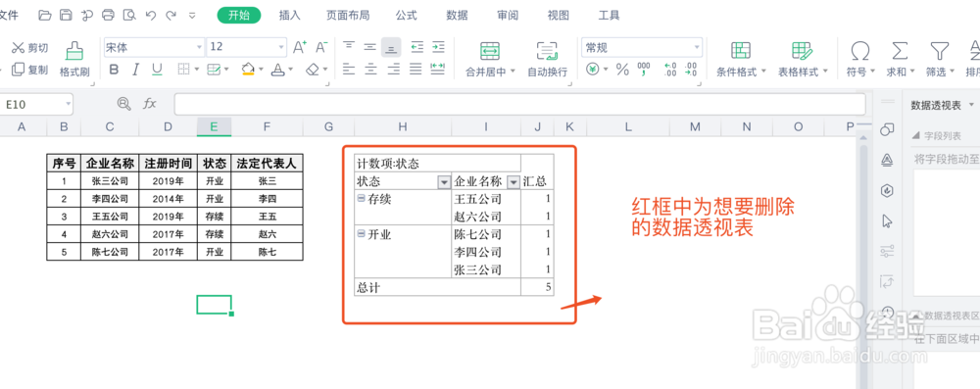This screenshot has height=389, width=980.
Task: Expand the Merge and Center (合并居中) dropdown
Action: 514,72
